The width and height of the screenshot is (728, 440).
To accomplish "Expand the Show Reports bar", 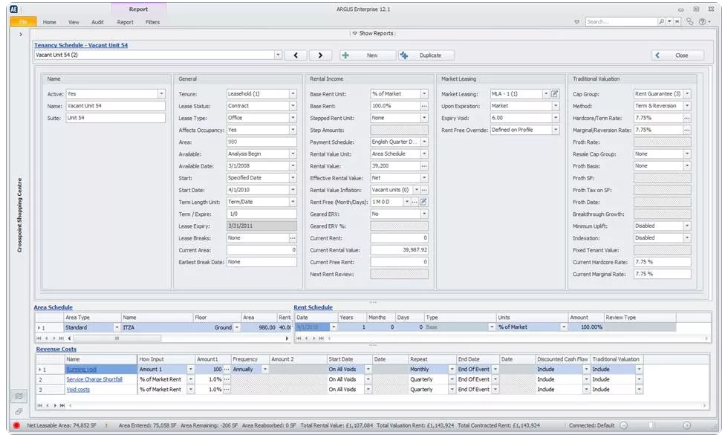I will (x=373, y=33).
